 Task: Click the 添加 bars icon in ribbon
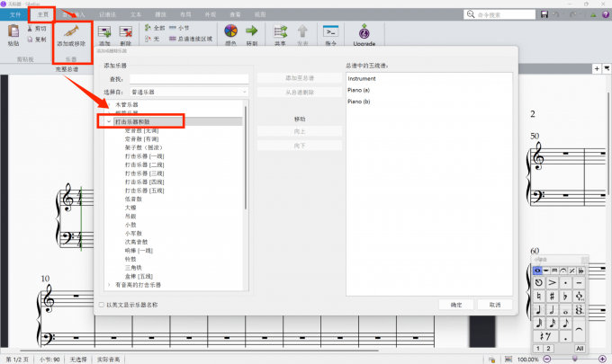104,31
